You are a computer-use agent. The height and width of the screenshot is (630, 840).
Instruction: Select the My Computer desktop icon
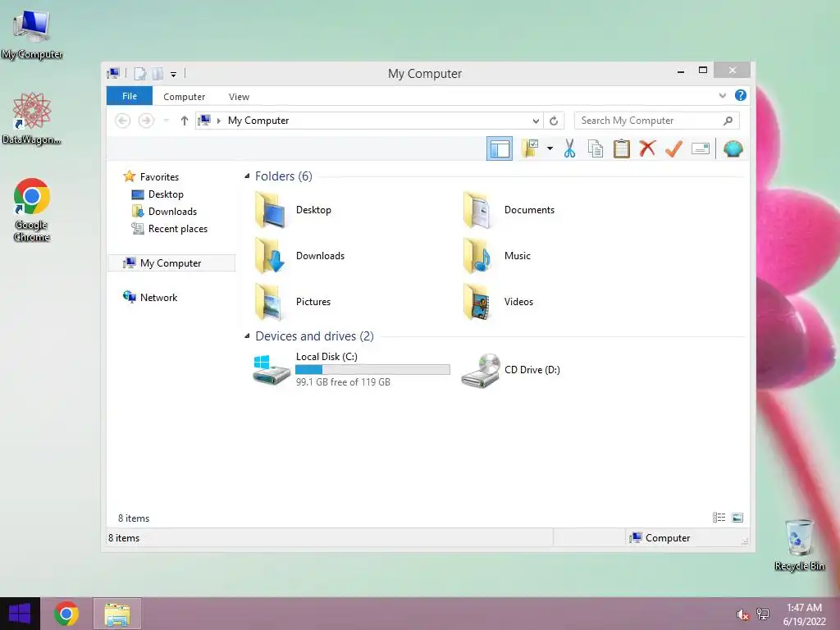(x=32, y=34)
